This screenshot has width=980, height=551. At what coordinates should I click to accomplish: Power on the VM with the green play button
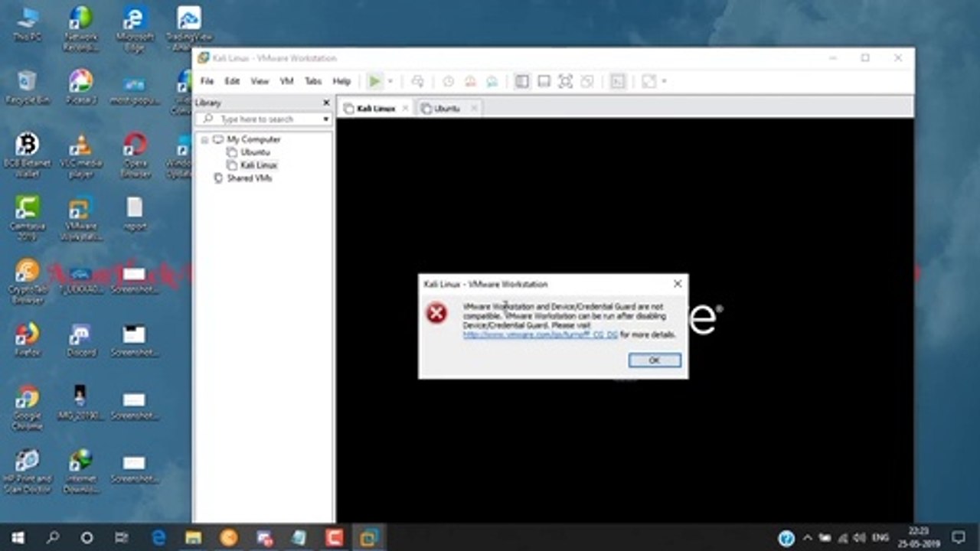click(x=374, y=81)
